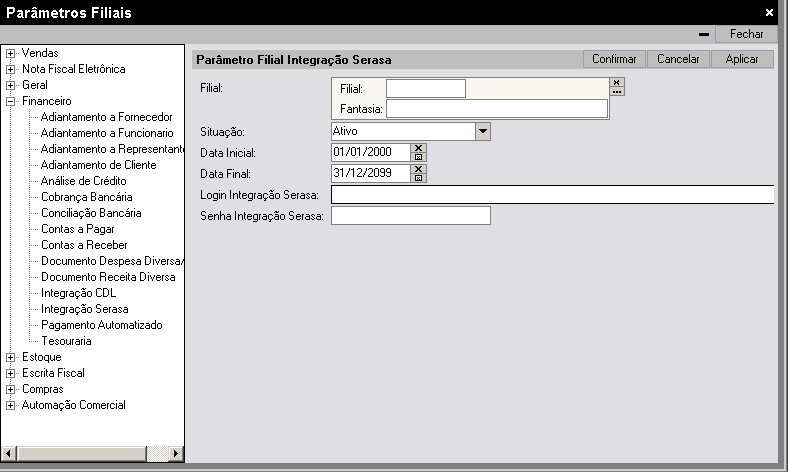
Task: Open Conciliação Bancária parameters
Action: click(x=91, y=214)
